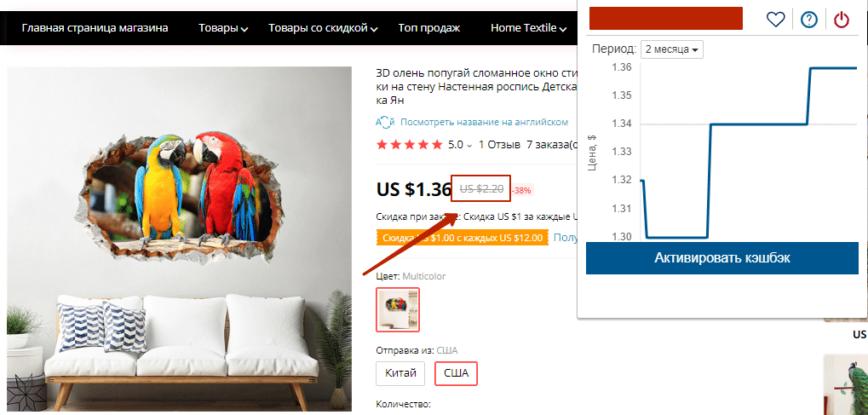Click Активировать кэшбэк button
Screen dimensions: 868x415
tap(721, 257)
